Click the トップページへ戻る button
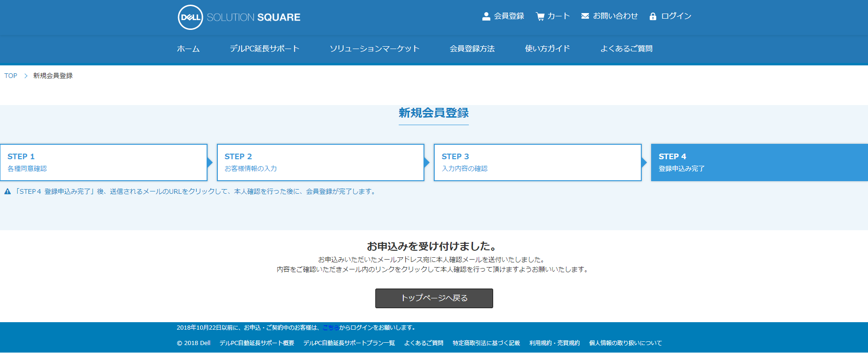This screenshot has height=353, width=868. pos(434,298)
